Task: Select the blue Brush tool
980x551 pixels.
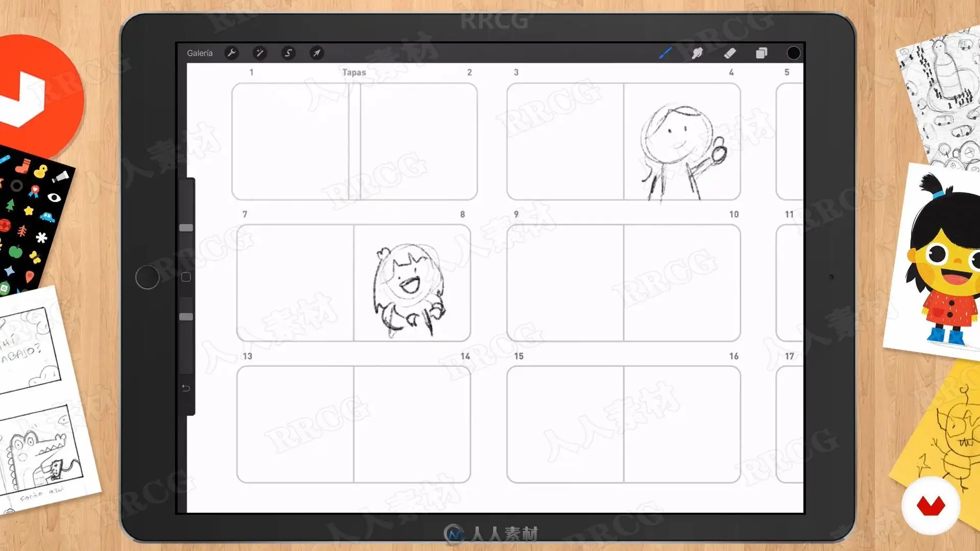Action: coord(665,53)
